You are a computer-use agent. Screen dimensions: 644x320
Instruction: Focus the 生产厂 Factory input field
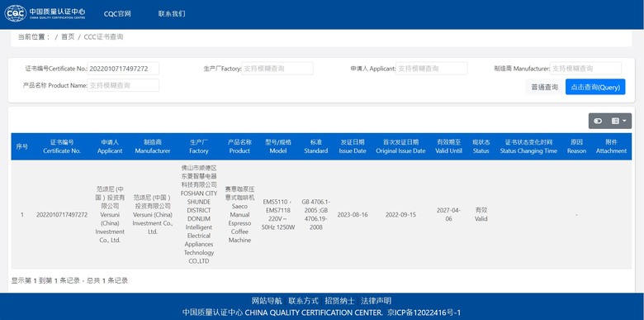[277, 69]
